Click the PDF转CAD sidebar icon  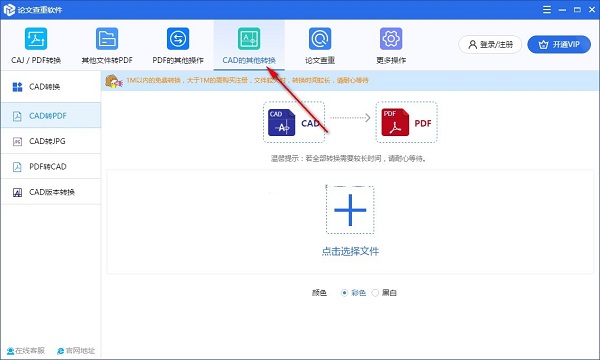pos(17,167)
